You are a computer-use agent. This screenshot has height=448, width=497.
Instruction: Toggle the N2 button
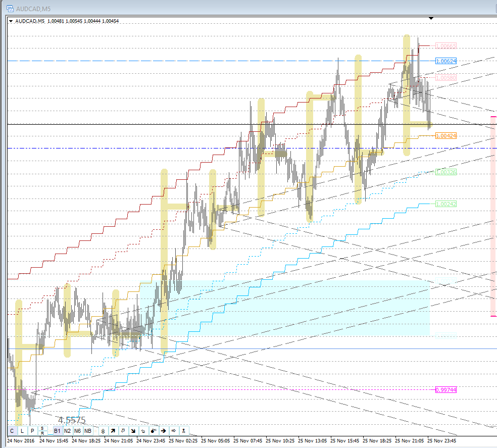(x=68, y=431)
